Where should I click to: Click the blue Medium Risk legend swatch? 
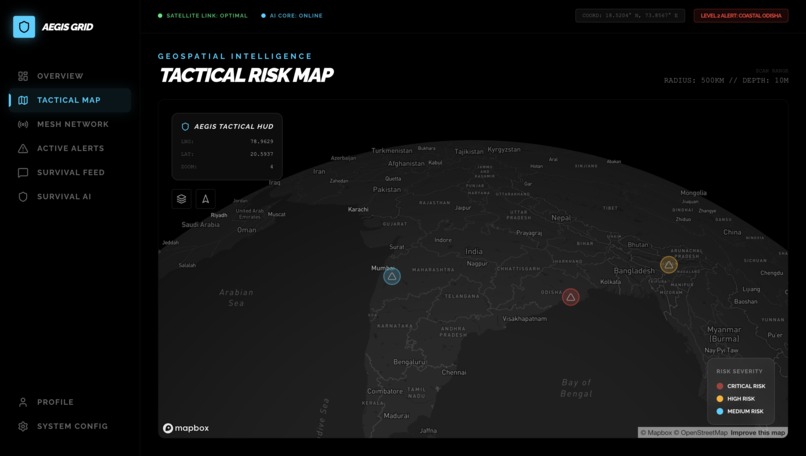coord(720,411)
